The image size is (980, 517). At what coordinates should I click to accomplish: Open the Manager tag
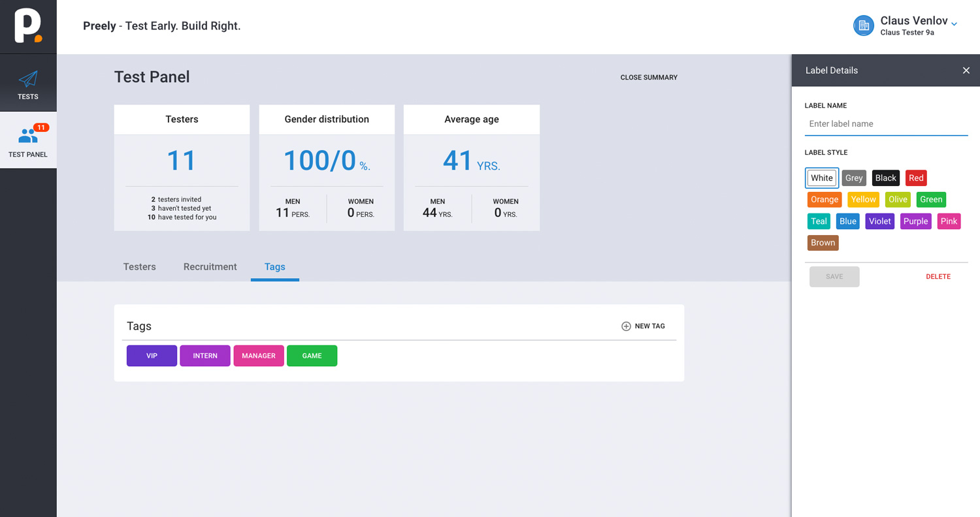click(x=259, y=356)
